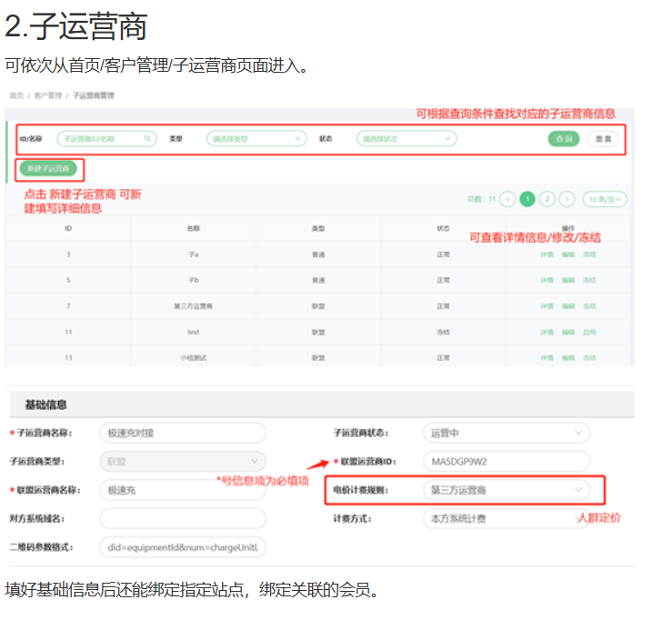Go to previous page with left arrow

(x=507, y=199)
